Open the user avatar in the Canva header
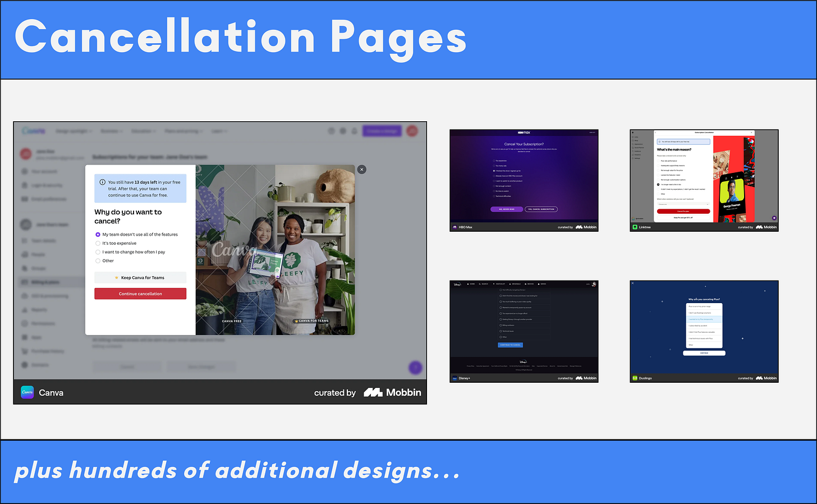The image size is (817, 504). pyautogui.click(x=412, y=131)
